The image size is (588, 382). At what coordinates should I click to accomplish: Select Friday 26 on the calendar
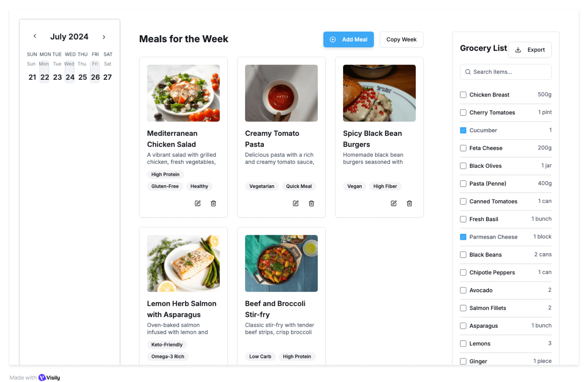(x=95, y=77)
